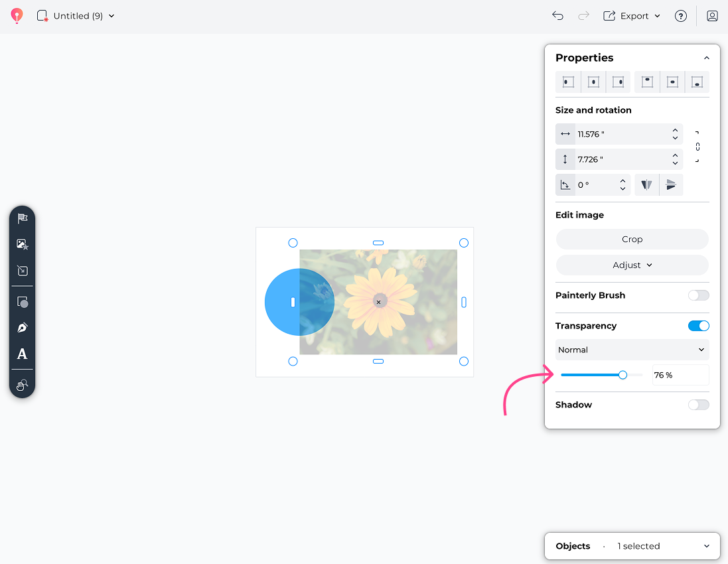Decrease the height value with down arrow
The image size is (728, 564).
click(675, 163)
